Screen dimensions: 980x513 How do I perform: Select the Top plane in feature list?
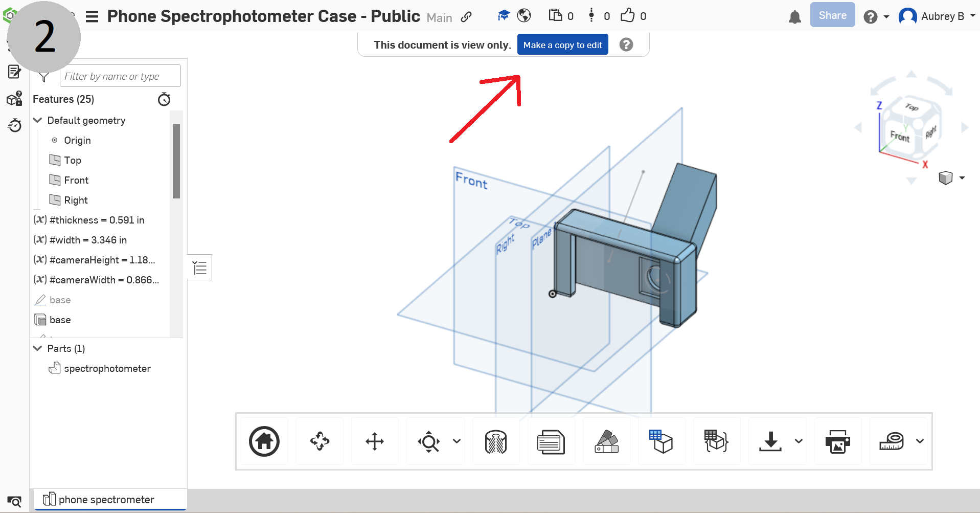pyautogui.click(x=73, y=160)
